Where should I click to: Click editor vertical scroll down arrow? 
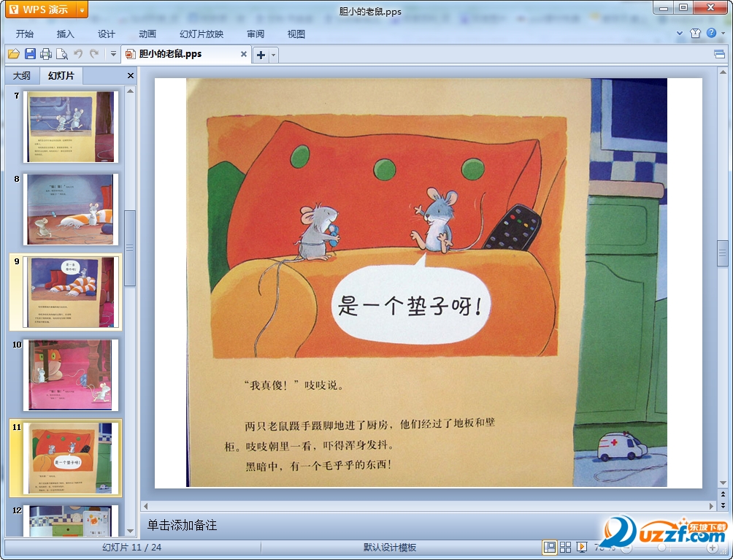723,483
